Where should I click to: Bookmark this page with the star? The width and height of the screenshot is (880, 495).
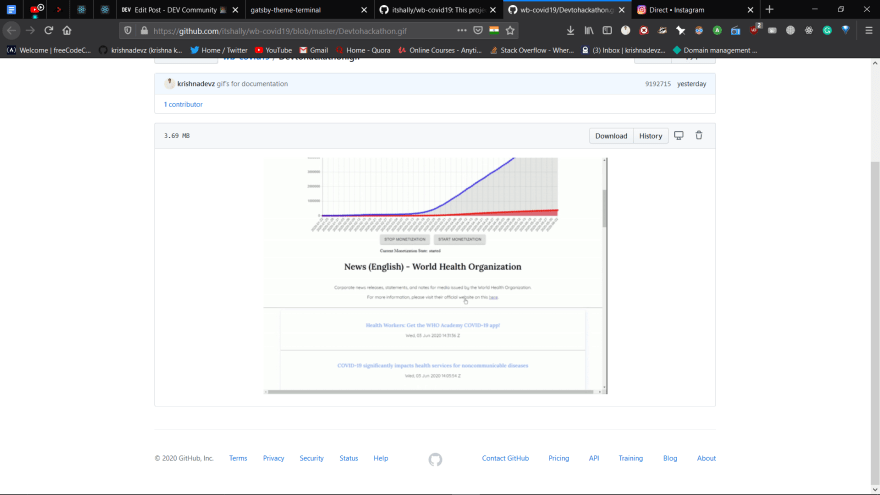510,30
